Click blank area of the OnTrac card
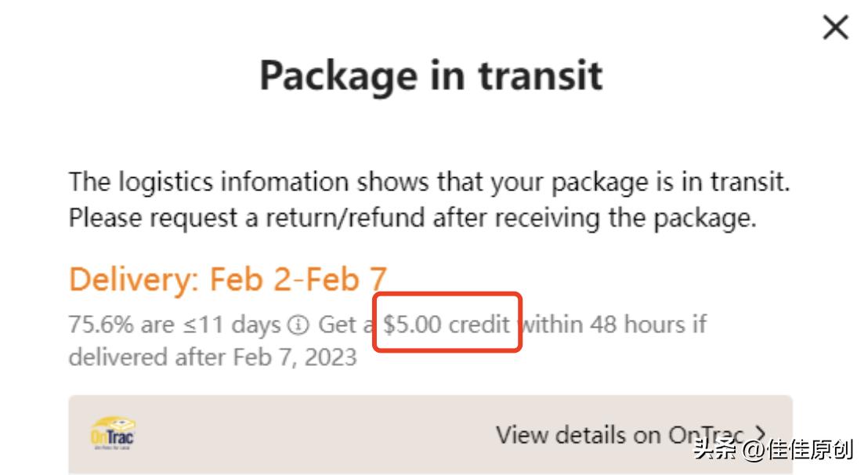 313,434
